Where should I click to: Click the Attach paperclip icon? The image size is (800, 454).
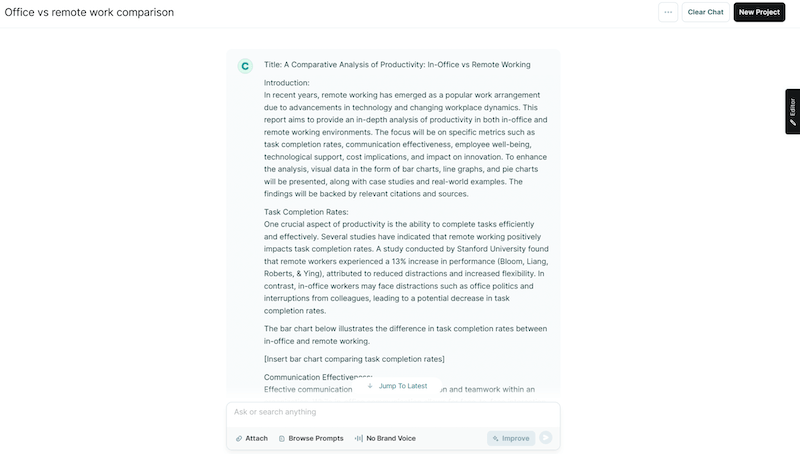(x=239, y=438)
